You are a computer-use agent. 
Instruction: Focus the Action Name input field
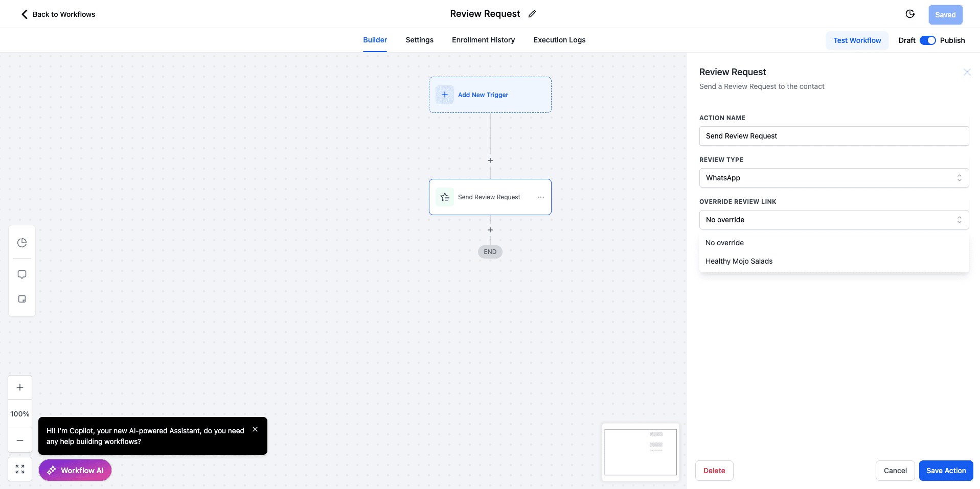coord(834,136)
